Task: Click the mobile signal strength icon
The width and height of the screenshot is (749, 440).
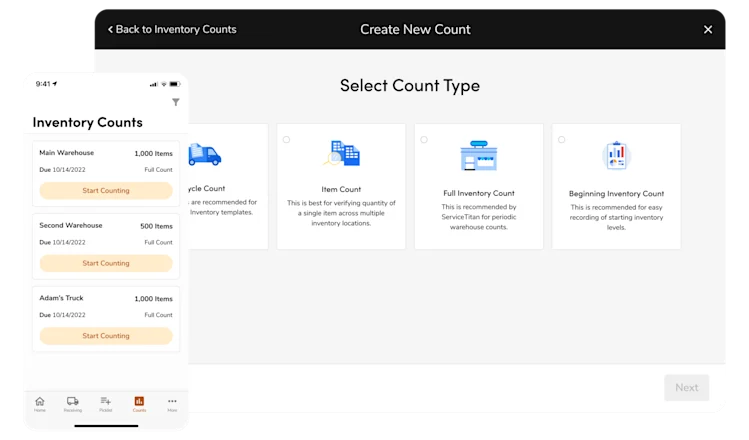Action: coord(153,85)
